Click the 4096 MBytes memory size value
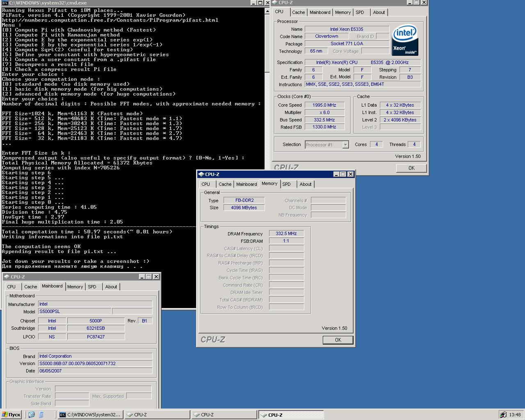Image resolution: width=525 pixels, height=420 pixels. tap(244, 208)
